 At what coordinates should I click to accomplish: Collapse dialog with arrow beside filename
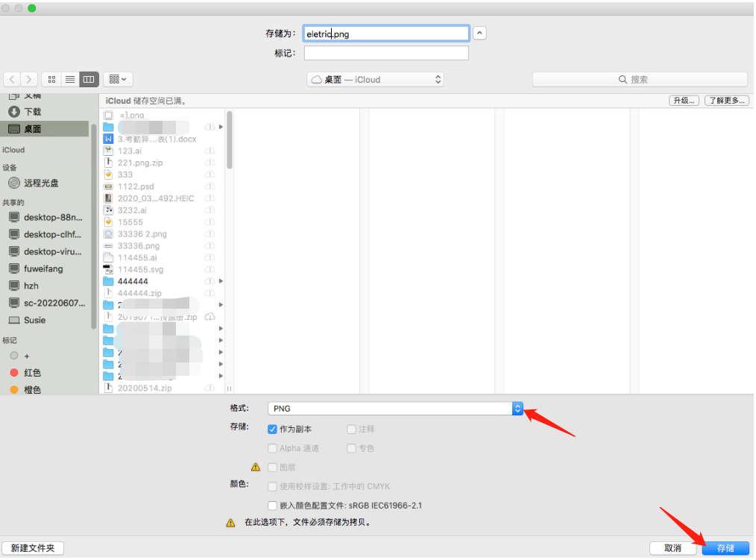tap(480, 34)
